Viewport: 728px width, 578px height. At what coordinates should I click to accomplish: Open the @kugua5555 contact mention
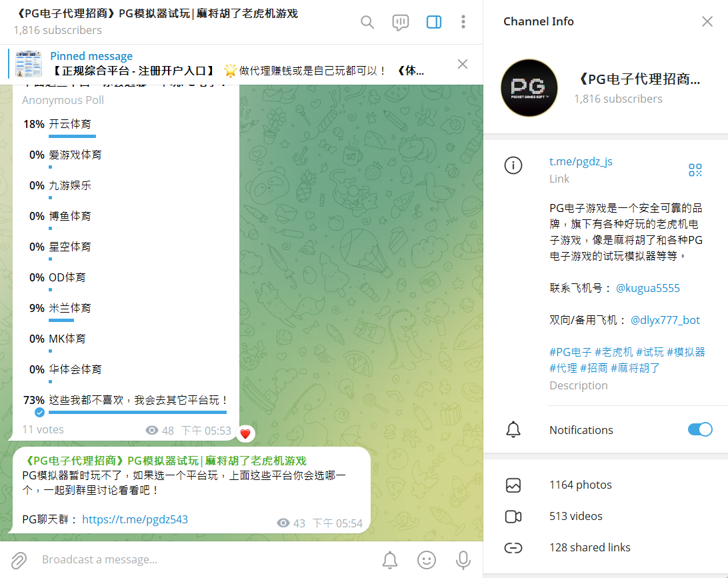(648, 288)
